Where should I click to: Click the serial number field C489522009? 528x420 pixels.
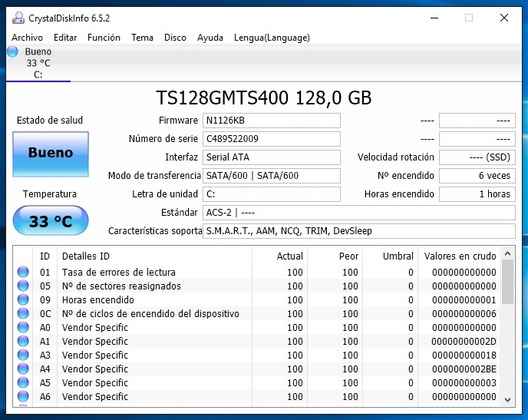(272, 139)
